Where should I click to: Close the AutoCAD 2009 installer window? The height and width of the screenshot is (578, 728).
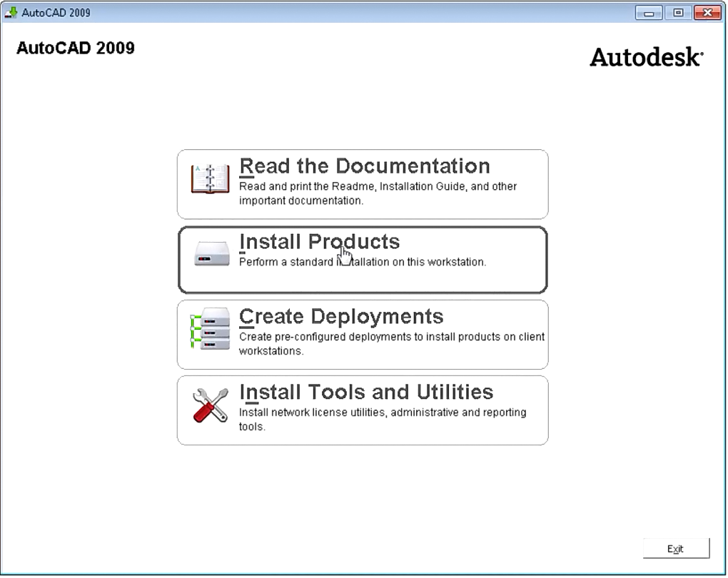point(707,13)
